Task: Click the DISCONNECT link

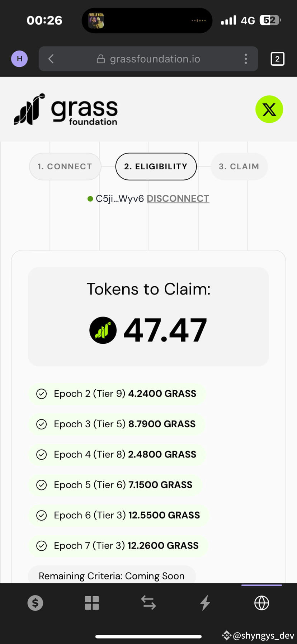Action: click(178, 198)
